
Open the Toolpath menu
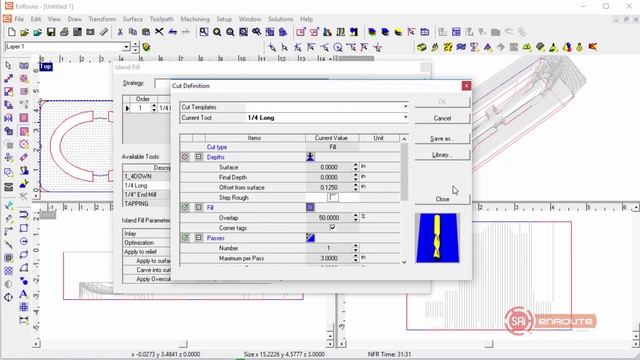[162, 19]
